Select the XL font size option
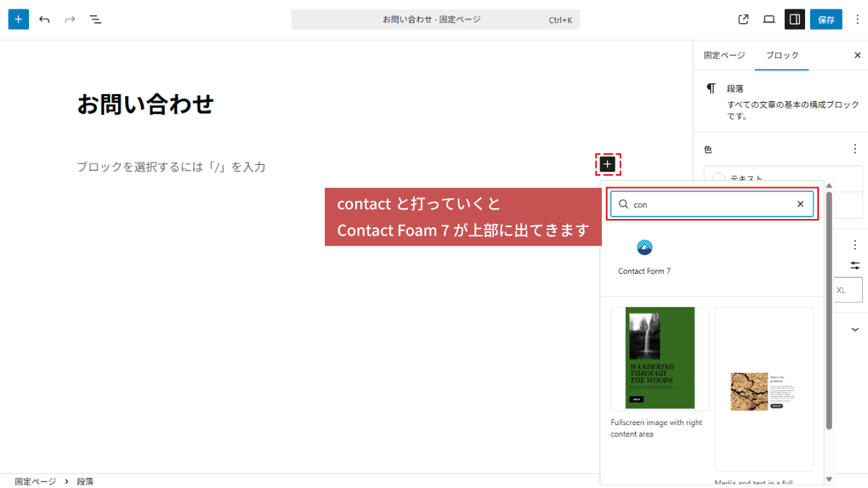Screen dimensions: 868x488 [x=846, y=290]
